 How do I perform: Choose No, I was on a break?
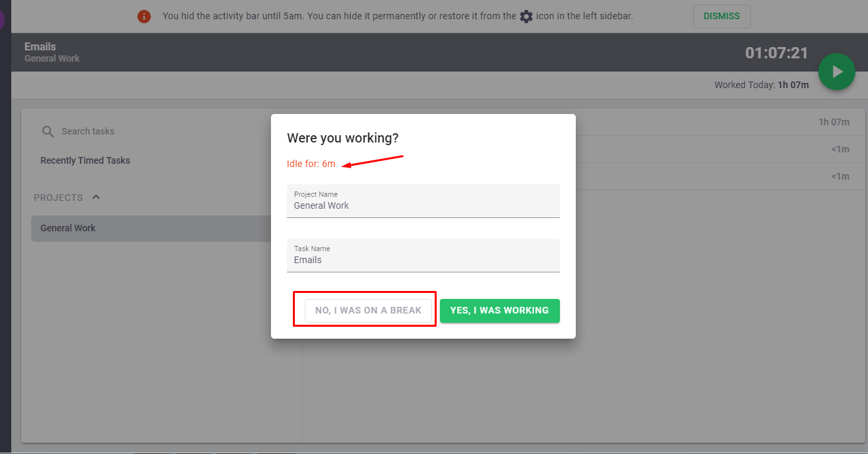tap(368, 310)
